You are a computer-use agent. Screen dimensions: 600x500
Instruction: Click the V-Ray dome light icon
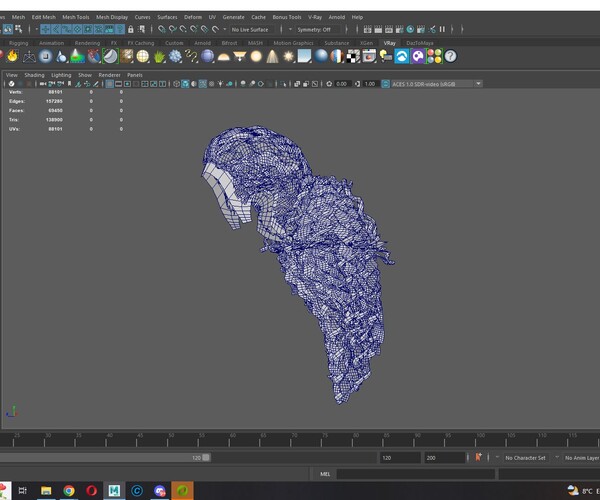click(x=223, y=57)
